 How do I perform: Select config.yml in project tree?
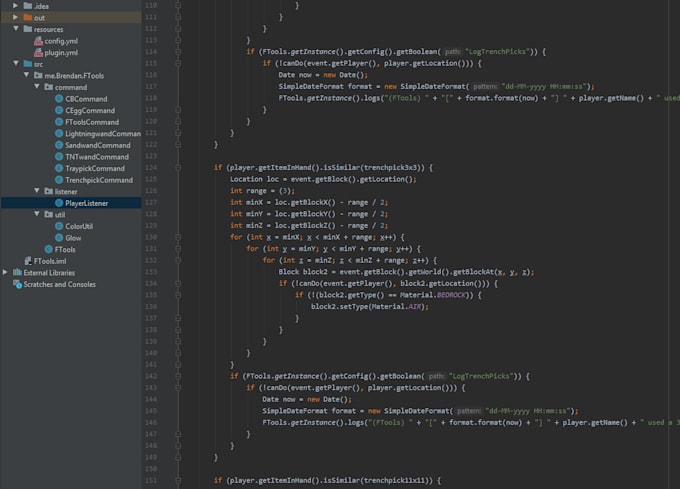coord(61,41)
